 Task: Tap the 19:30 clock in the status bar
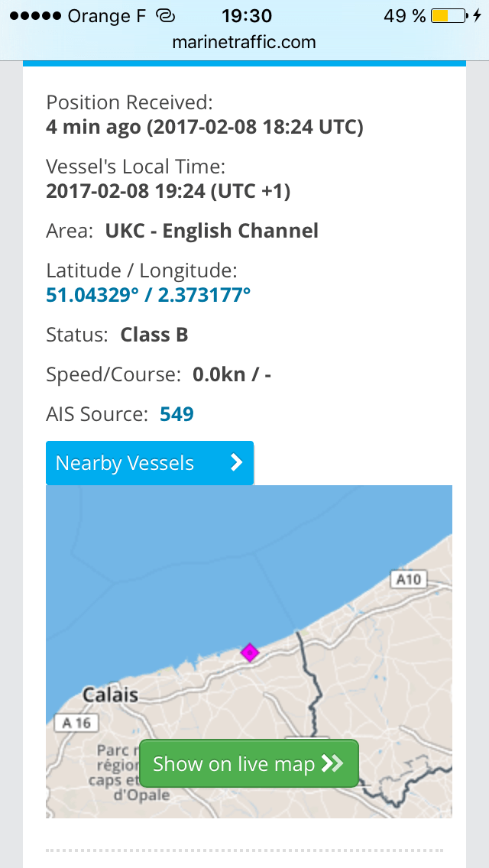tap(246, 16)
